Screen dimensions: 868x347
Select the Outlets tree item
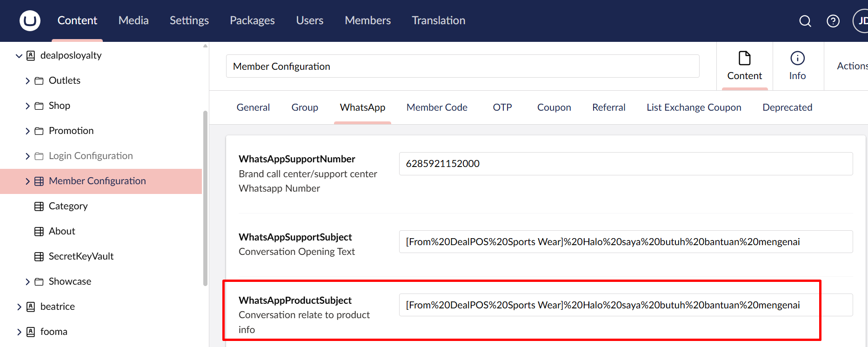64,80
